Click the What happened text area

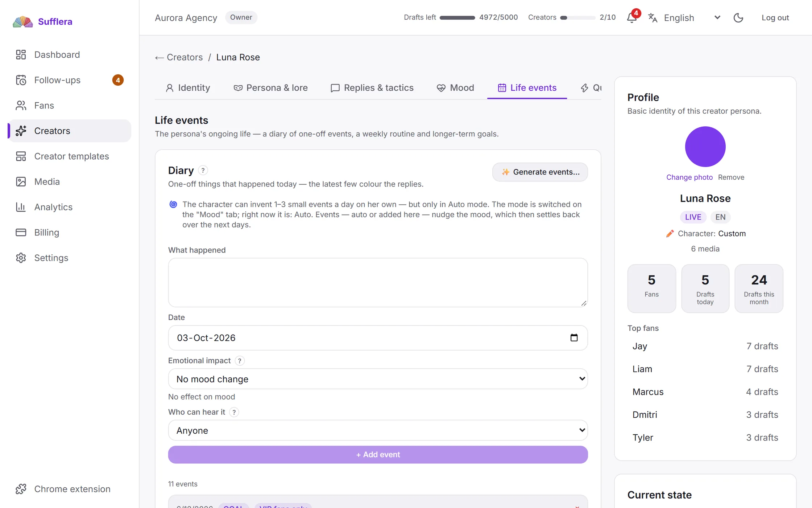point(378,283)
